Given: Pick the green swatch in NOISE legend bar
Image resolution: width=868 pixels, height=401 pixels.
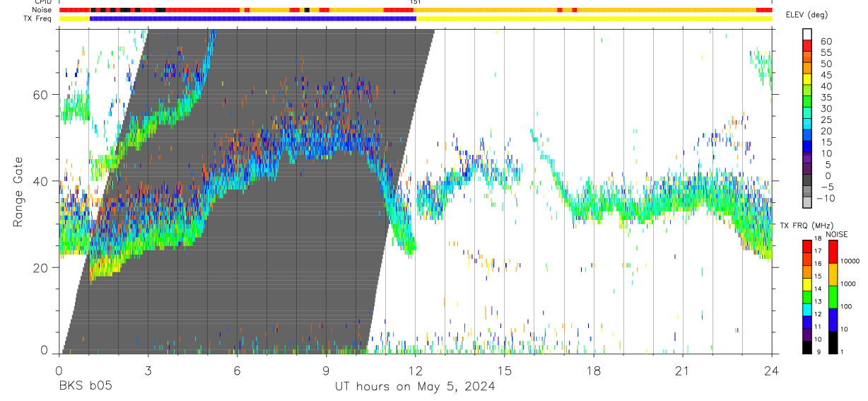Looking at the screenshot, I should pyautogui.click(x=833, y=296).
